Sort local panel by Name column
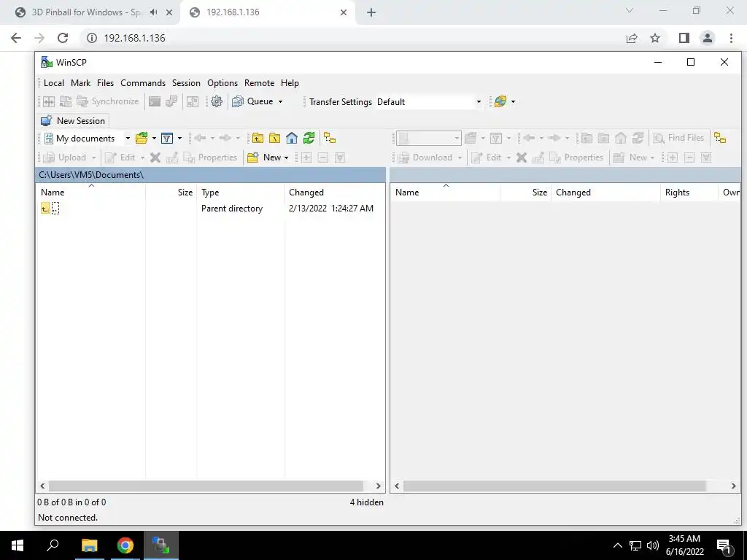Image resolution: width=747 pixels, height=560 pixels. click(x=90, y=192)
